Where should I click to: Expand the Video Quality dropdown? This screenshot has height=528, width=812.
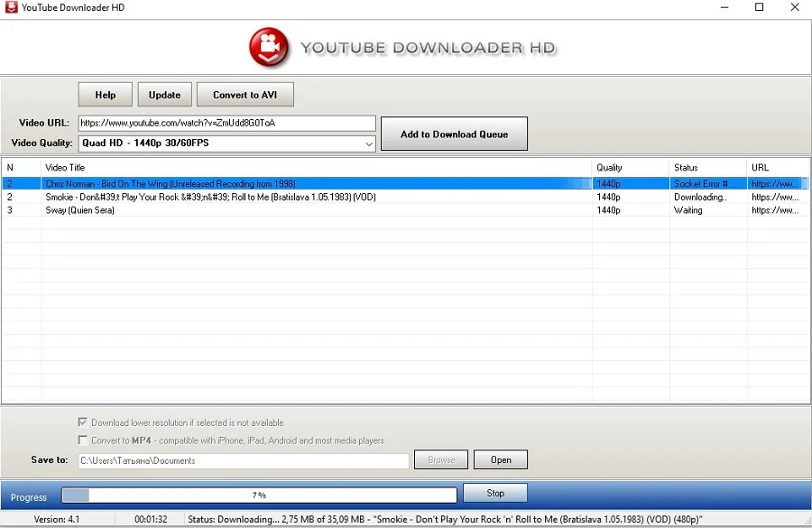(x=368, y=144)
